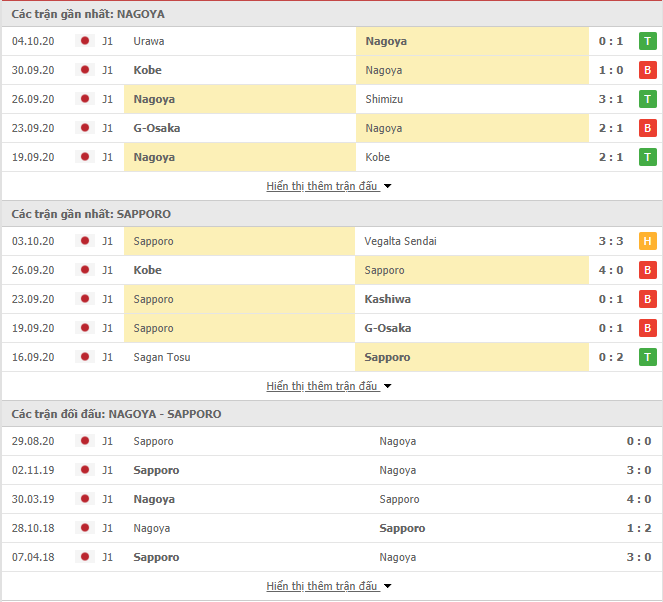This screenshot has height=602, width=663.
Task: Click the Japan flag on the 04.10.20 row
Action: (85, 41)
